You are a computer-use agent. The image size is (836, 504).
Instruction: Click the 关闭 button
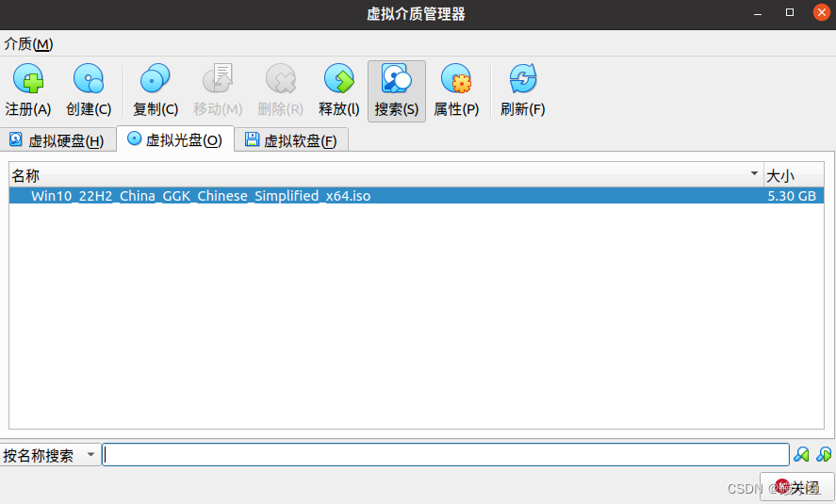[797, 487]
